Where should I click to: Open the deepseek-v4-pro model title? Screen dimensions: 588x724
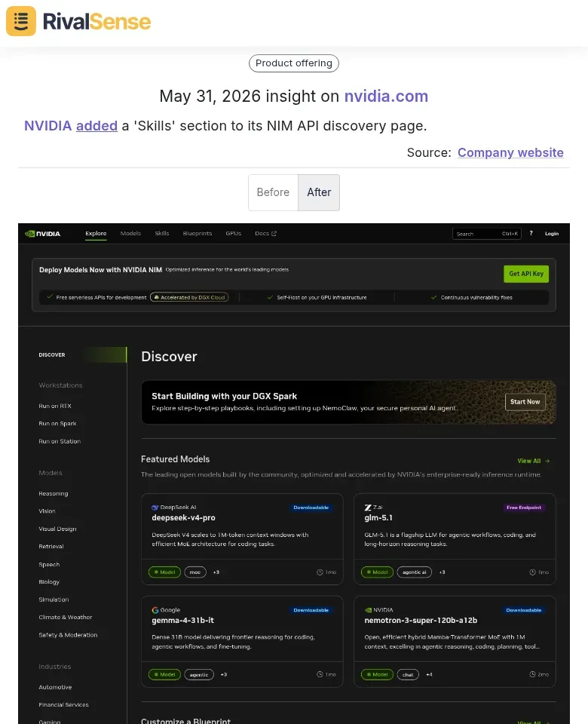(184, 518)
